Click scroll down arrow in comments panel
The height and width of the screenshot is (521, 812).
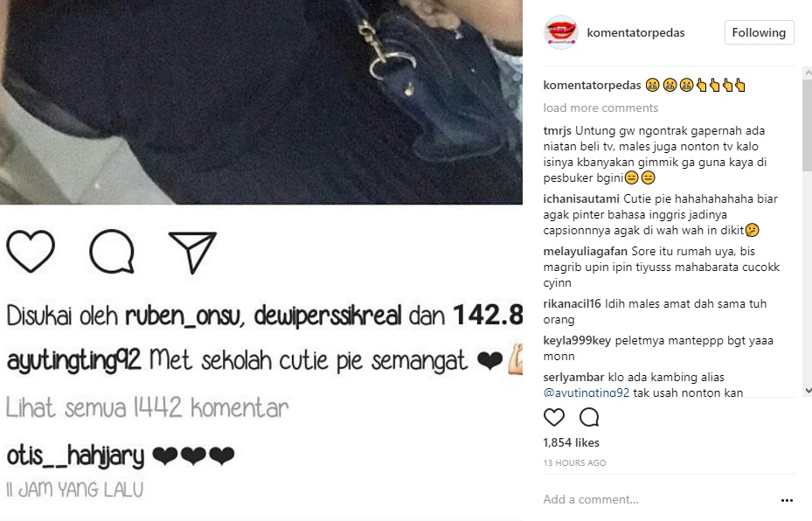(x=808, y=391)
